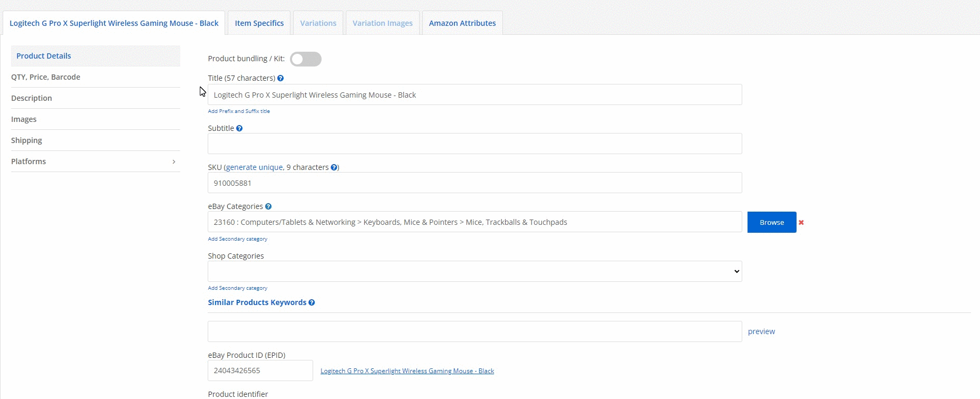Click into the SKU input field
Image resolution: width=980 pixels, height=399 pixels.
[x=474, y=183]
